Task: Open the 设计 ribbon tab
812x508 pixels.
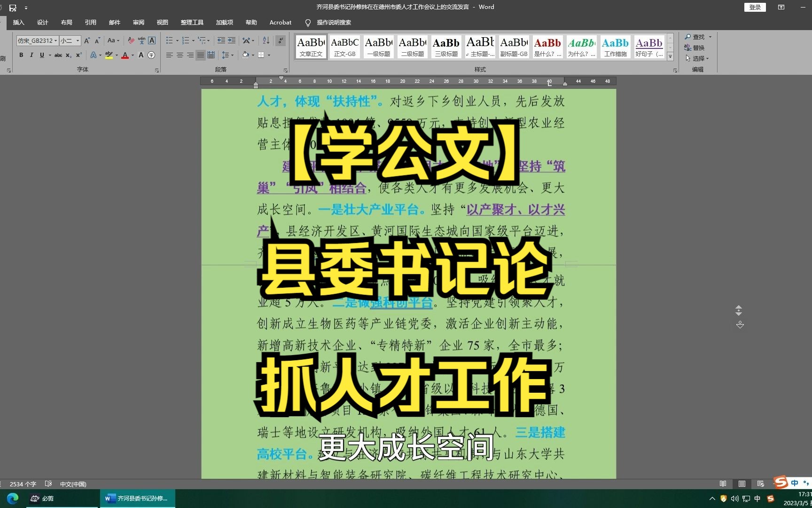Action: [x=42, y=22]
